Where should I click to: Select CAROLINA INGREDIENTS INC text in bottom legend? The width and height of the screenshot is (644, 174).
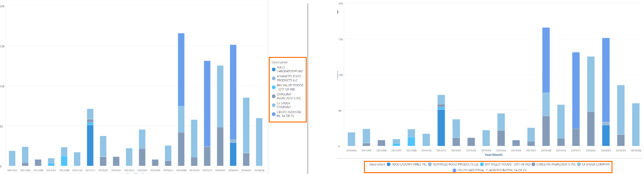pyautogui.click(x=556, y=165)
